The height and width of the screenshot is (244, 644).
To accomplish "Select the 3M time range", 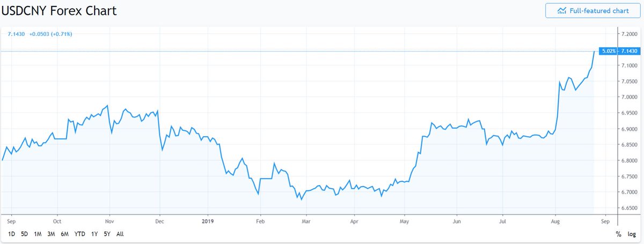I will (52, 234).
